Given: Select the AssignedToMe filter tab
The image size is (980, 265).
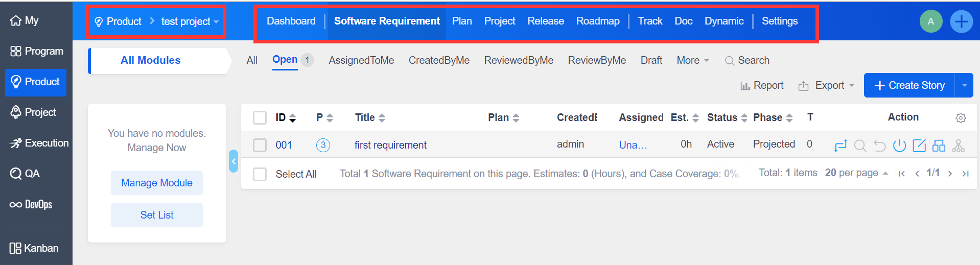Looking at the screenshot, I should [361, 60].
